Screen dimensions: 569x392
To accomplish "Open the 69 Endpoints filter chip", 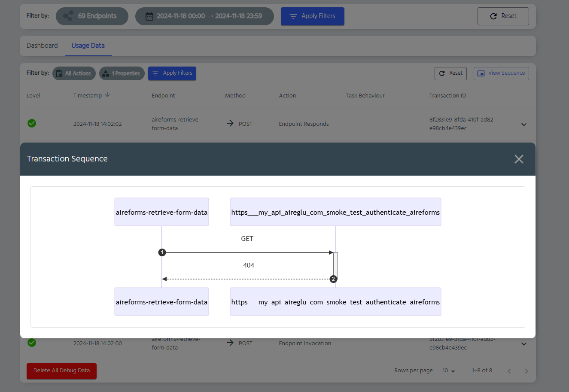I will (92, 16).
